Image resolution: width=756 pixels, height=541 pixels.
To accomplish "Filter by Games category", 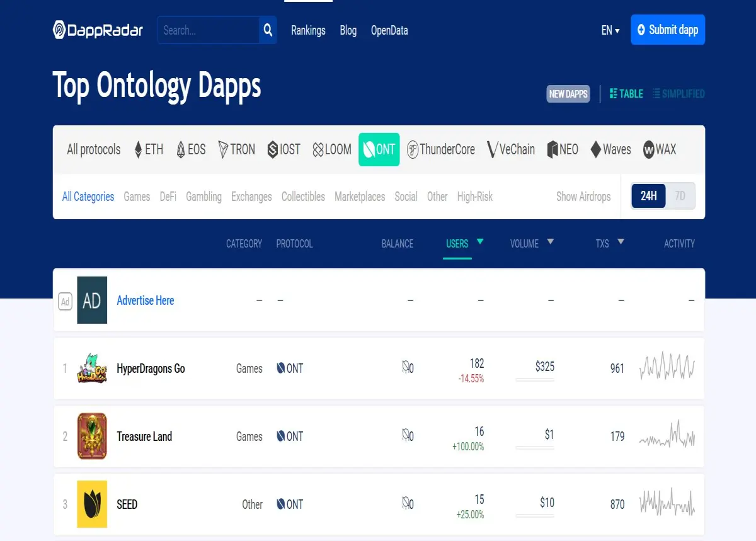I will coord(137,196).
